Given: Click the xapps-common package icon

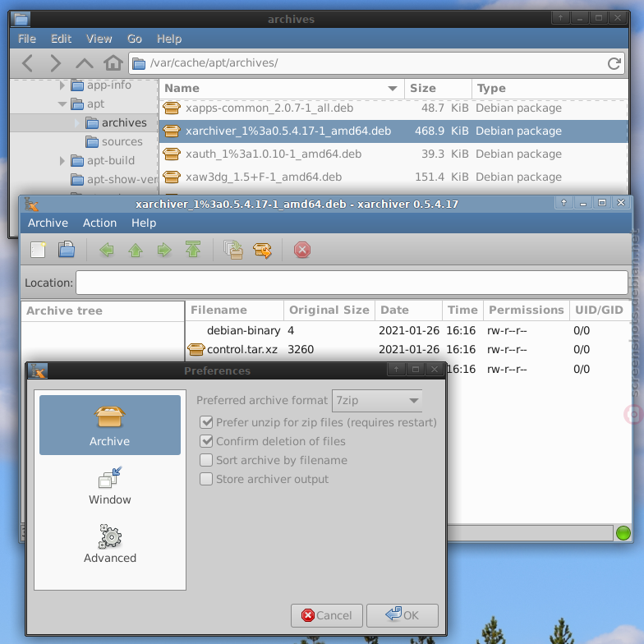Looking at the screenshot, I should point(172,108).
